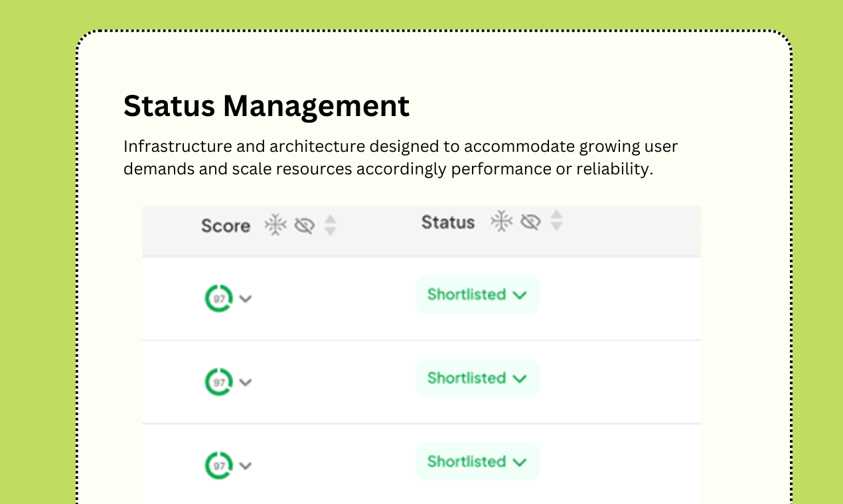Image resolution: width=843 pixels, height=504 pixels.
Task: Click the Score column header label
Action: click(x=226, y=226)
